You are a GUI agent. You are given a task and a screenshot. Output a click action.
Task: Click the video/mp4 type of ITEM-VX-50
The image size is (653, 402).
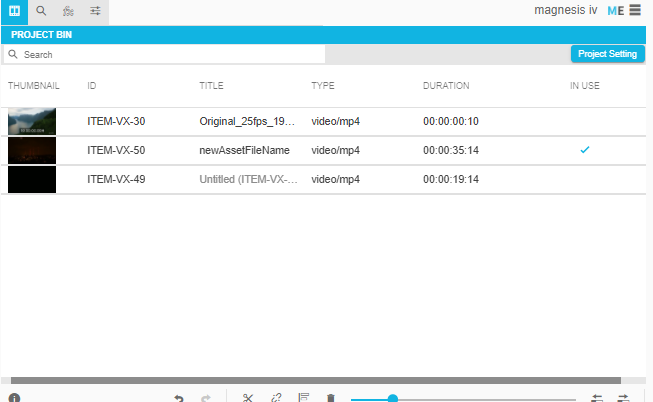[336, 150]
